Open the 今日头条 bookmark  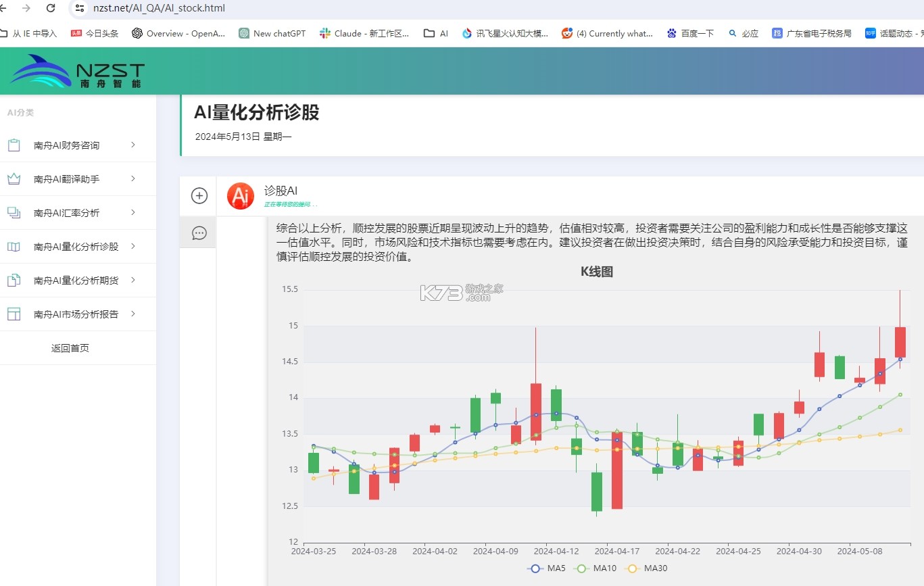click(95, 33)
